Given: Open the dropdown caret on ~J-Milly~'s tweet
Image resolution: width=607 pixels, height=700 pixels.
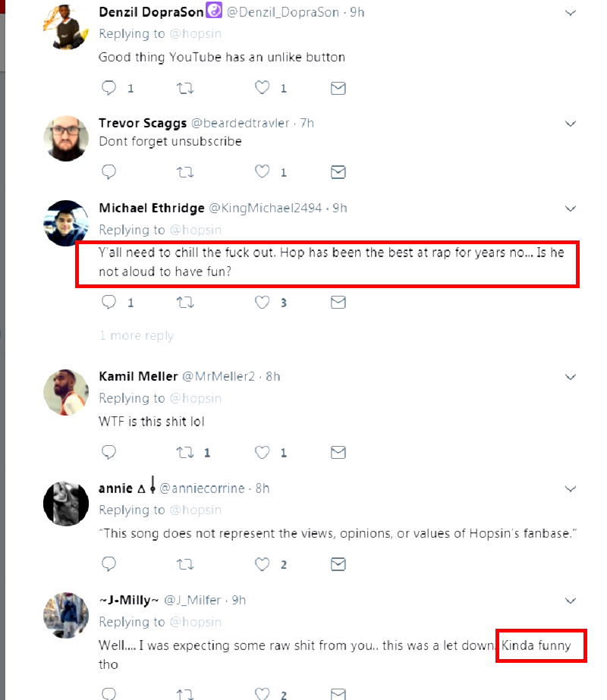Looking at the screenshot, I should 571,600.
